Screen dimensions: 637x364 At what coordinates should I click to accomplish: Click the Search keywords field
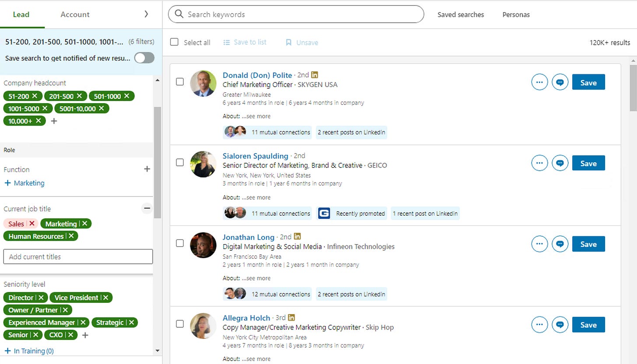coord(296,14)
